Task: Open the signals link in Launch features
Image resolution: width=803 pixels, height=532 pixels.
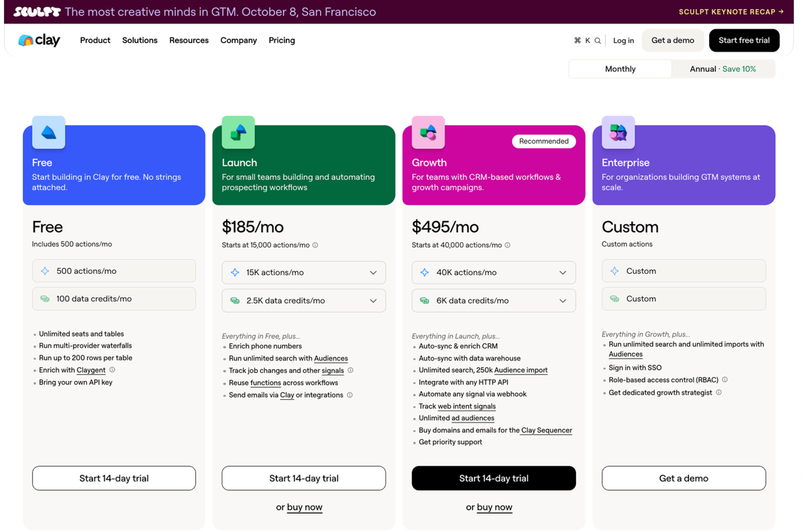Action: [x=333, y=370]
